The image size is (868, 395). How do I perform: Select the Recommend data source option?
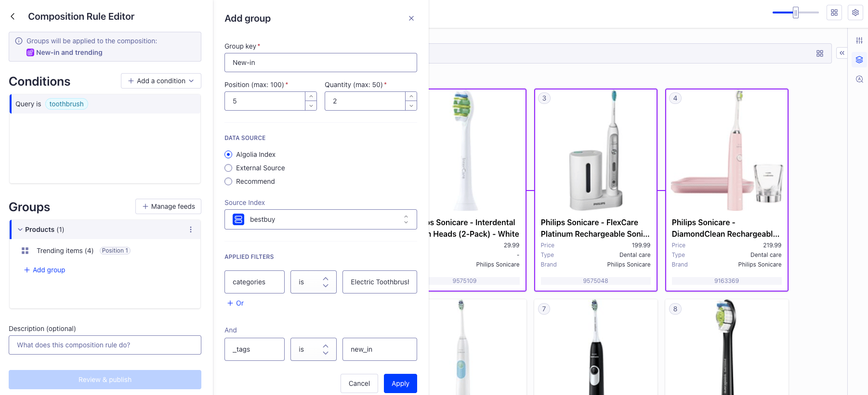(x=228, y=181)
